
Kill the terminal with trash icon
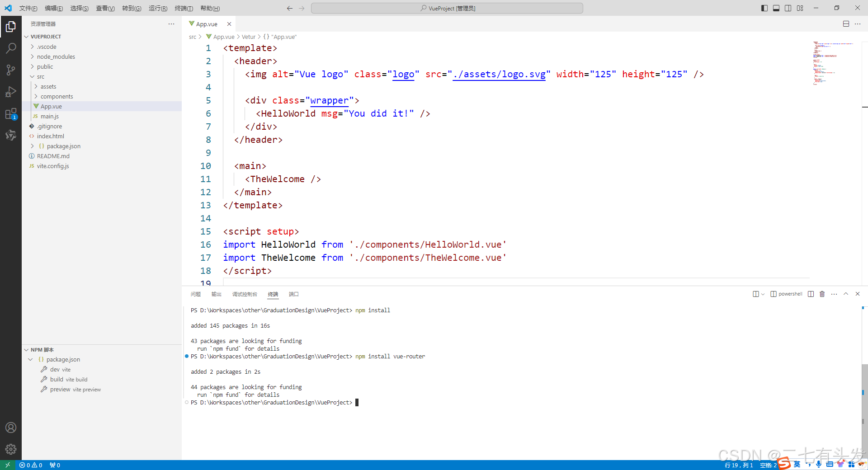822,294
